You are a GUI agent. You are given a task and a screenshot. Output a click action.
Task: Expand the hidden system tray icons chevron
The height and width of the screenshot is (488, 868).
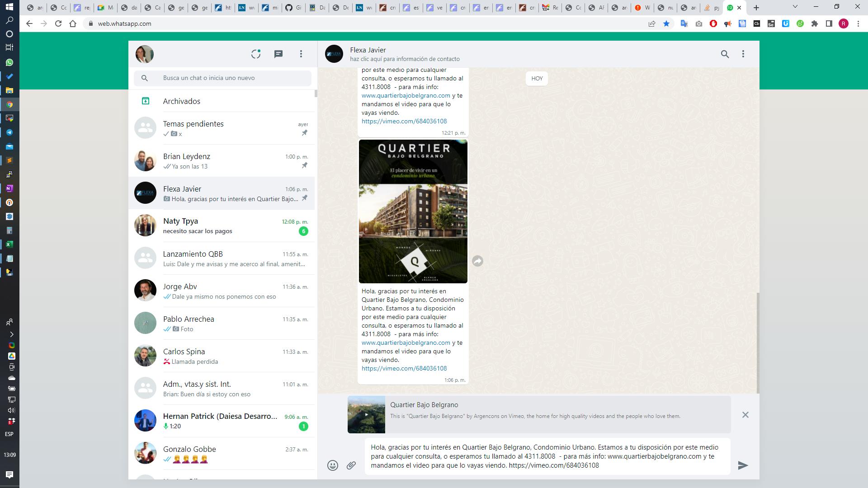tap(11, 334)
